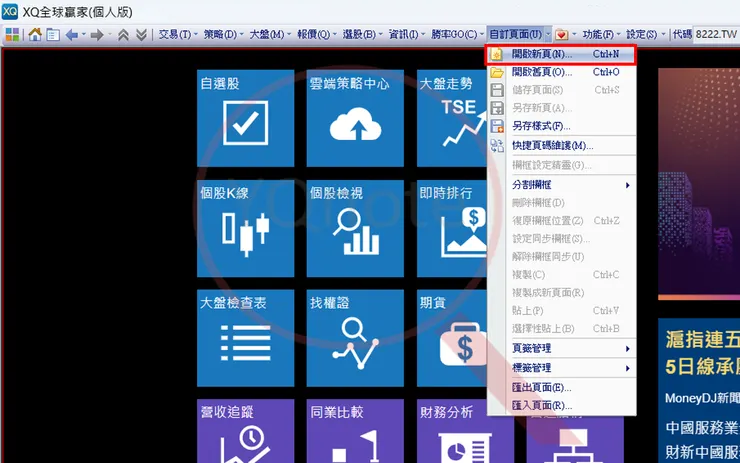Open the 營收追蹤 tile
This screenshot has height=463, width=740.
pyautogui.click(x=245, y=431)
